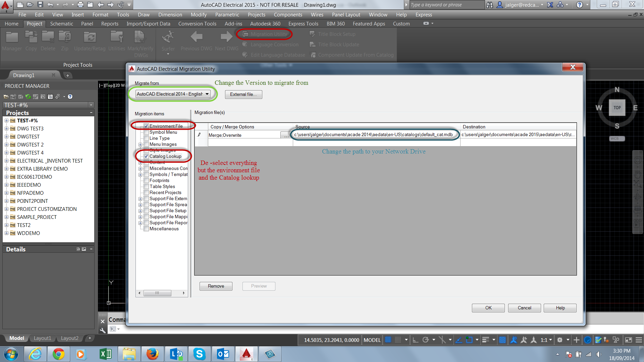Expand the Miscellaneous Content tree item
The image size is (644, 362).
141,168
